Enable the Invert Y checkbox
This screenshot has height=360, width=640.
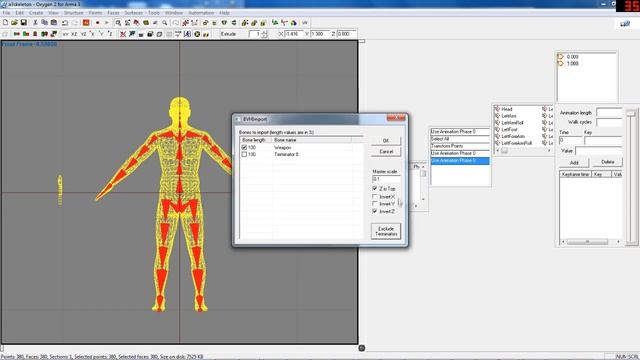pos(375,204)
